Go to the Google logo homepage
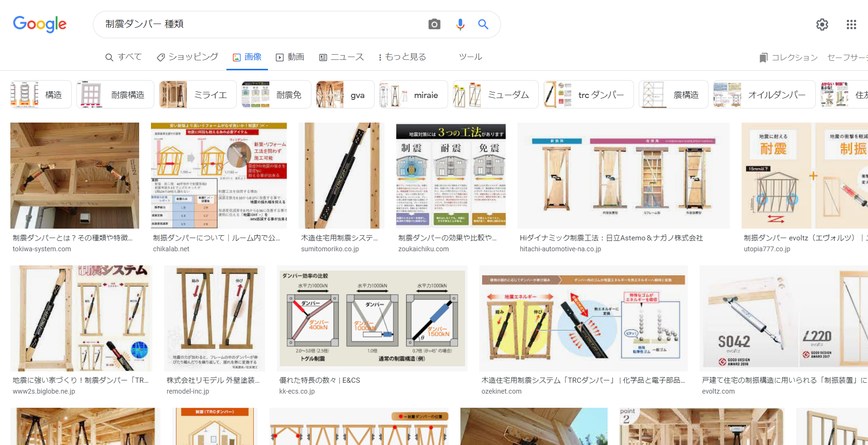This screenshot has width=868, height=445. (x=40, y=25)
